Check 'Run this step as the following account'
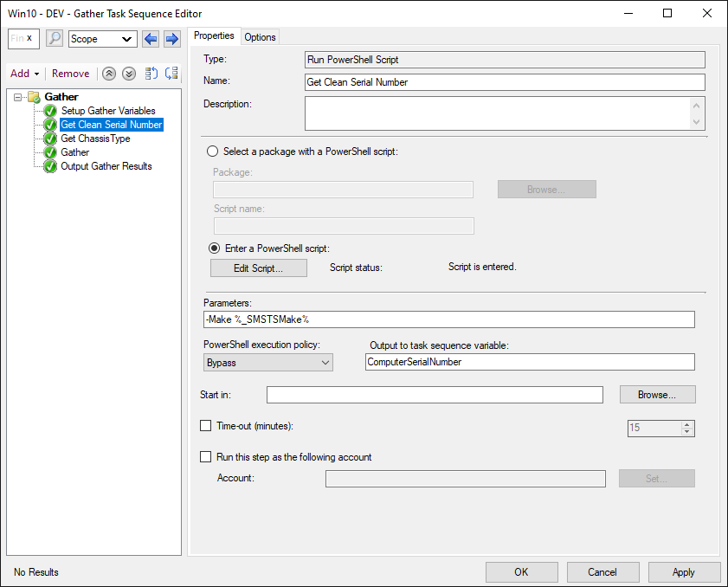Viewport: 728px width, 587px height. [x=205, y=457]
